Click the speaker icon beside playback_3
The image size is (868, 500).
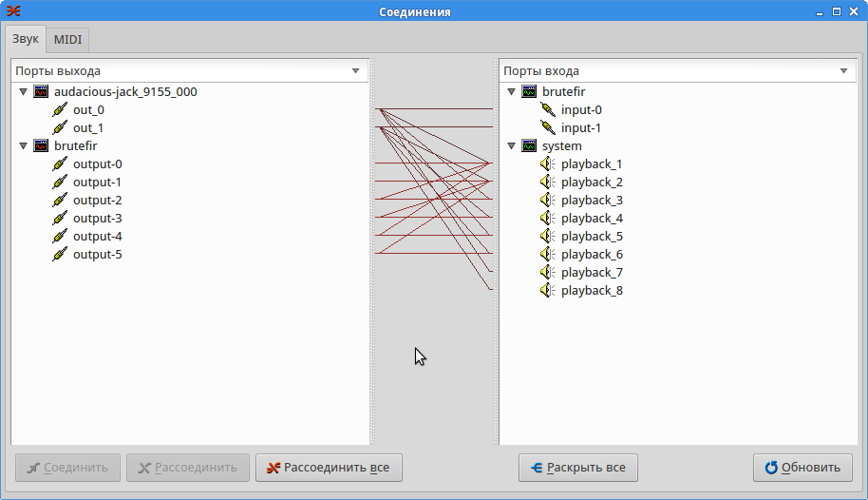tap(547, 201)
